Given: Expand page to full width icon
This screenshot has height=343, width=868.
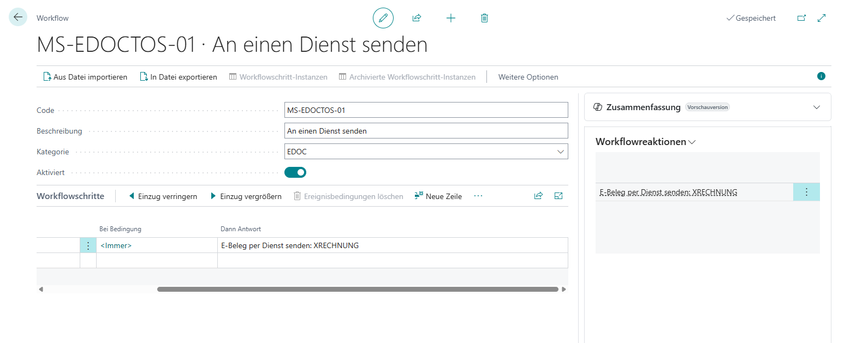Looking at the screenshot, I should click(822, 18).
